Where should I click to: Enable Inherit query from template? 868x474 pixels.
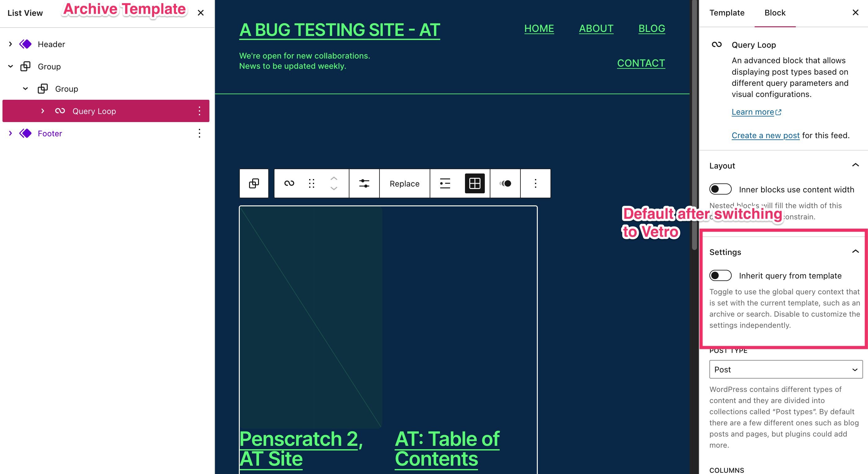(x=721, y=276)
